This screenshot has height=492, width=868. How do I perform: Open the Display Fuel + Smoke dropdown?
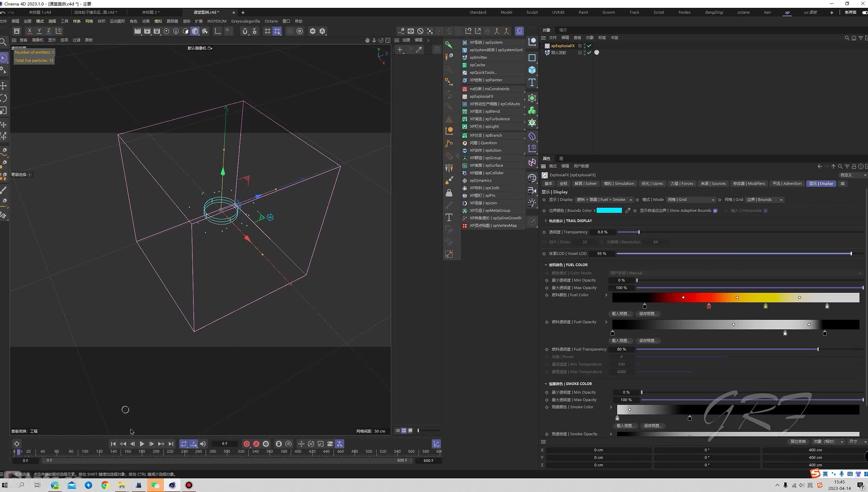[x=604, y=200]
